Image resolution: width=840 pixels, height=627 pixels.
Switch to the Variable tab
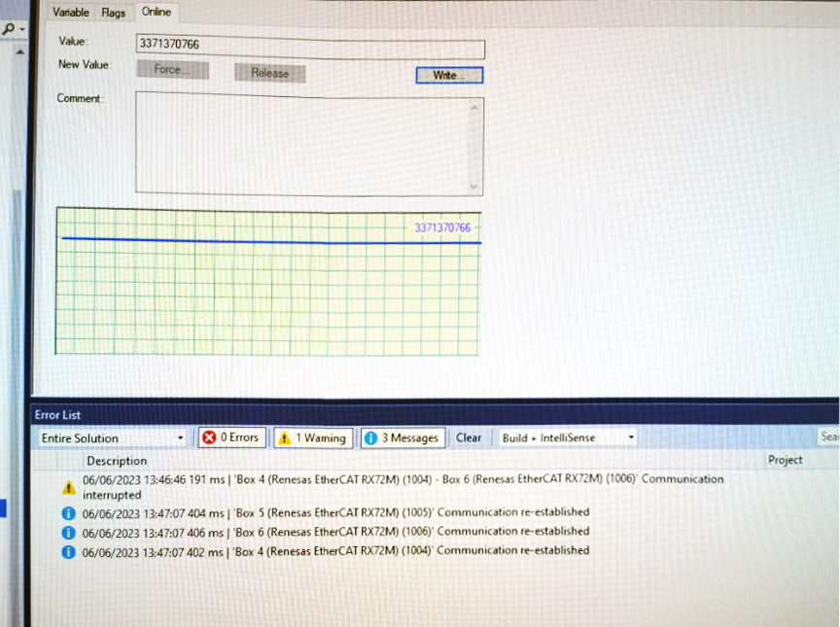[x=71, y=12]
